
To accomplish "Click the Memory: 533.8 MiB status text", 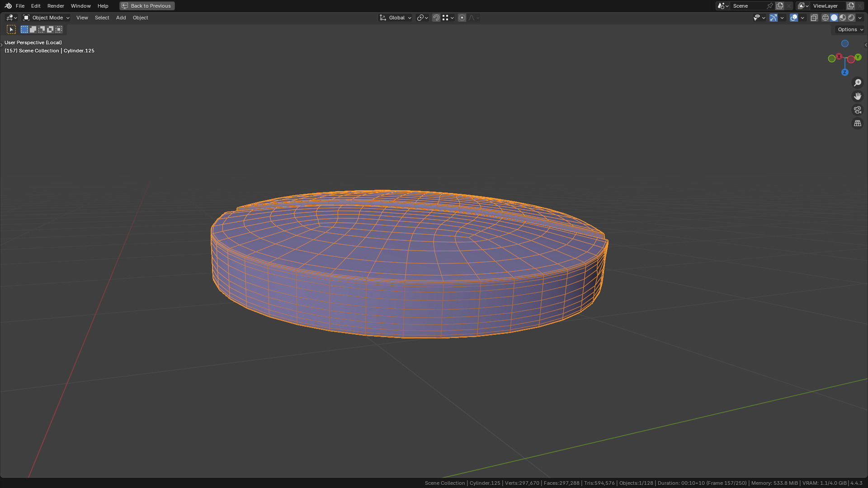I will pyautogui.click(x=774, y=483).
